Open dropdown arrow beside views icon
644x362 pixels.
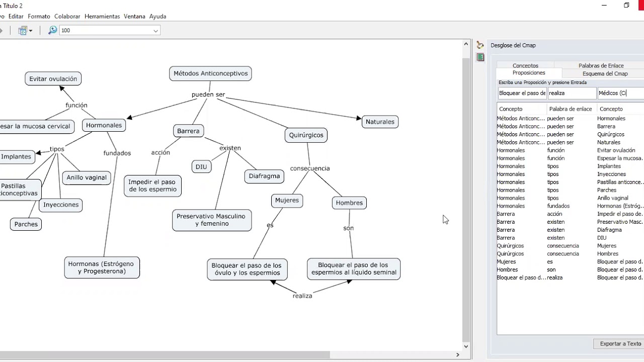[x=31, y=31]
